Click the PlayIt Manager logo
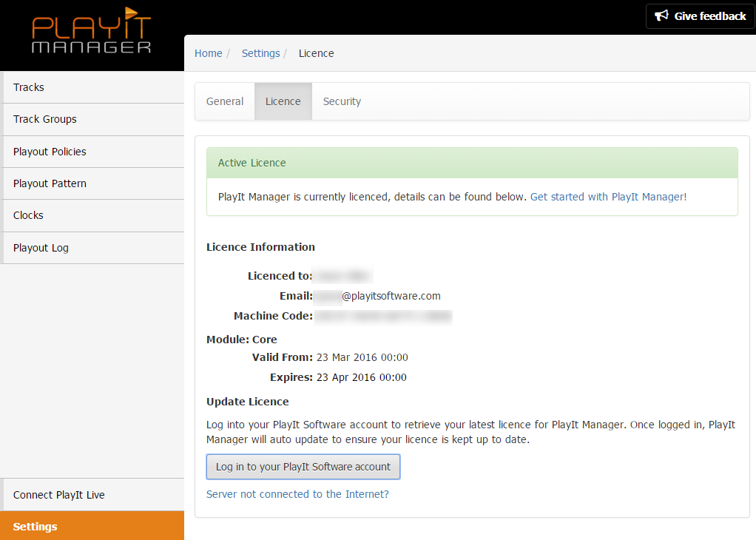This screenshot has height=540, width=756. coord(91,31)
